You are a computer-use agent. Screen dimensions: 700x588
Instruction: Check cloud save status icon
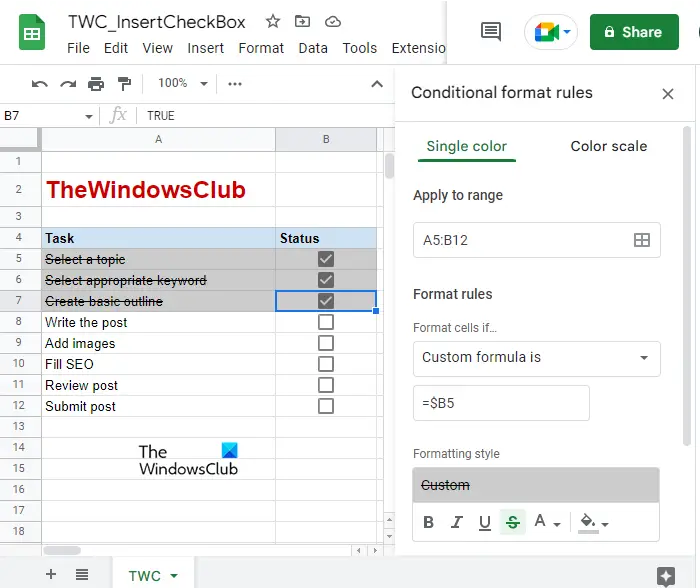333,21
